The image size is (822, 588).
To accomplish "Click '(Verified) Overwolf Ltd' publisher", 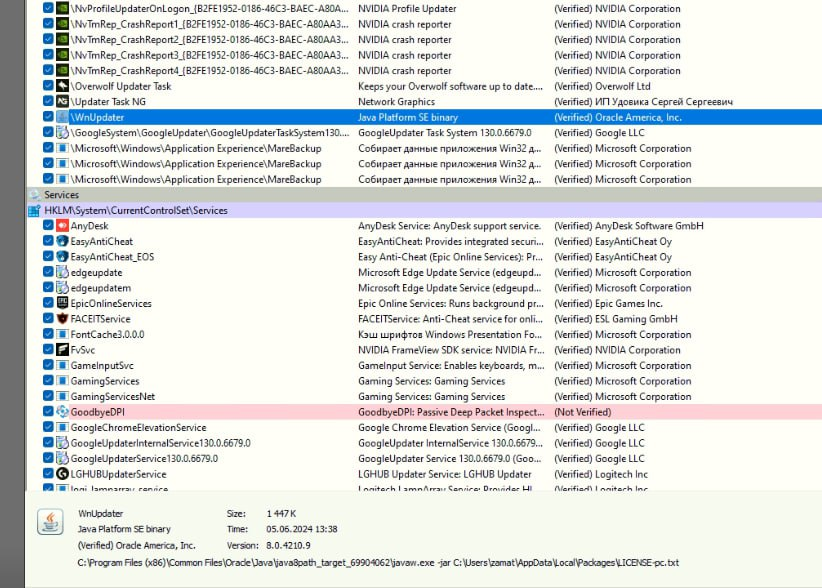I will pyautogui.click(x=602, y=86).
